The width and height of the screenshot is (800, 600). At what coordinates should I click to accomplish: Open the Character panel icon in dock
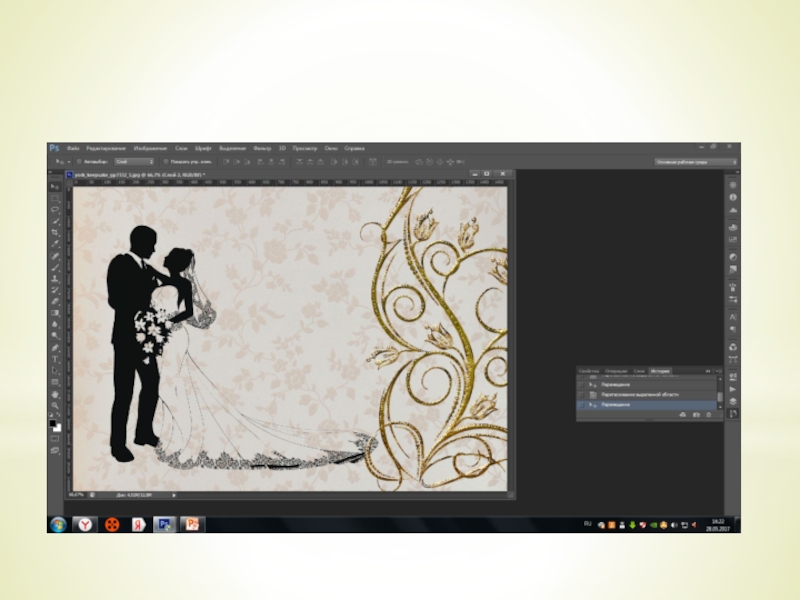[733, 317]
